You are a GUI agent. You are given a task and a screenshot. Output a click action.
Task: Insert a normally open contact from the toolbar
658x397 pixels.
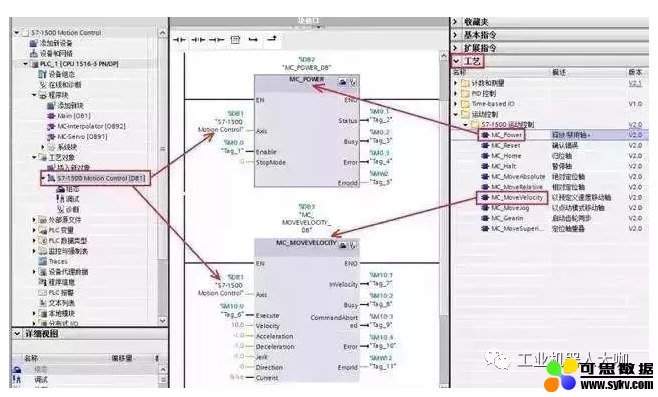[180, 40]
